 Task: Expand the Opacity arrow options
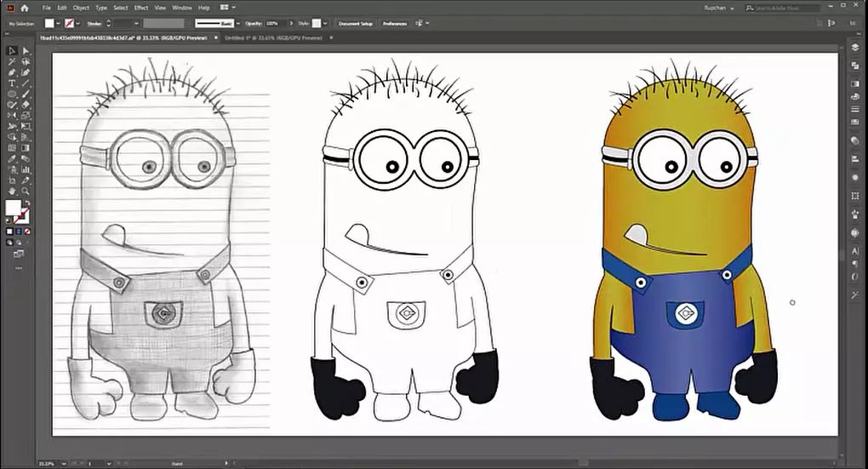[x=291, y=23]
